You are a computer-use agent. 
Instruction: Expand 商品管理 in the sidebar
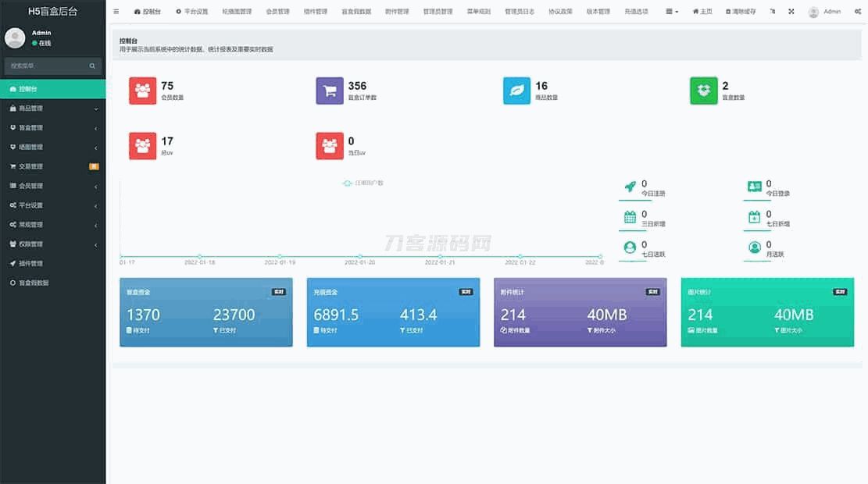coord(52,109)
